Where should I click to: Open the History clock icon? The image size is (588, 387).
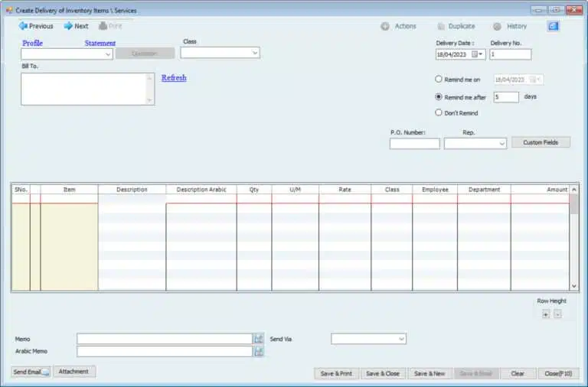[497, 26]
